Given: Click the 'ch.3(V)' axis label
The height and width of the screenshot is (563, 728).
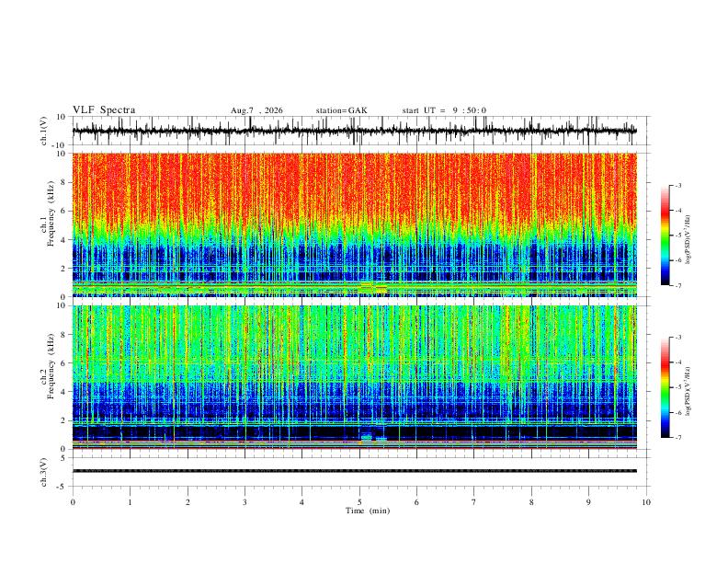Looking at the screenshot, I should tap(44, 473).
